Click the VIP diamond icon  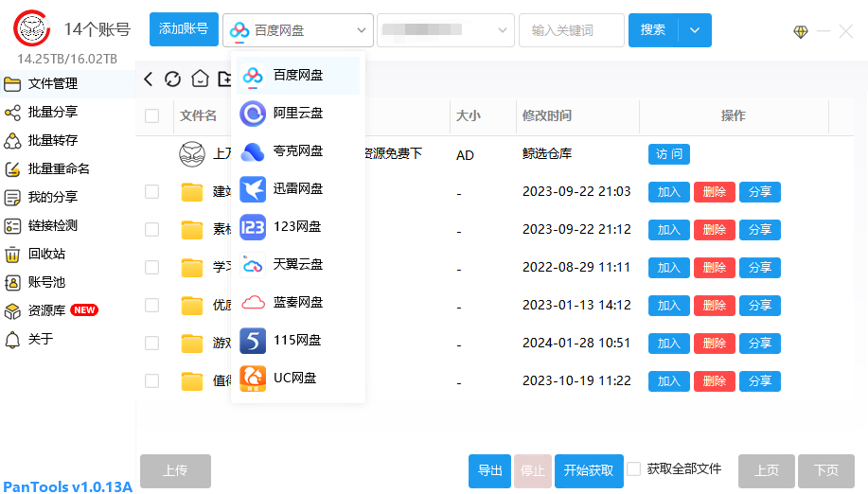(x=801, y=31)
